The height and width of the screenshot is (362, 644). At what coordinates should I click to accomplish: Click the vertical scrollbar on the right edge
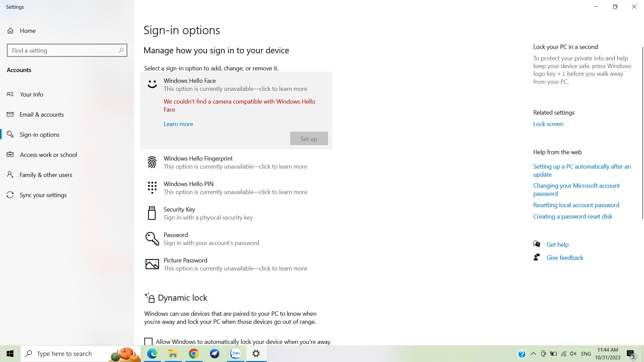click(642, 133)
